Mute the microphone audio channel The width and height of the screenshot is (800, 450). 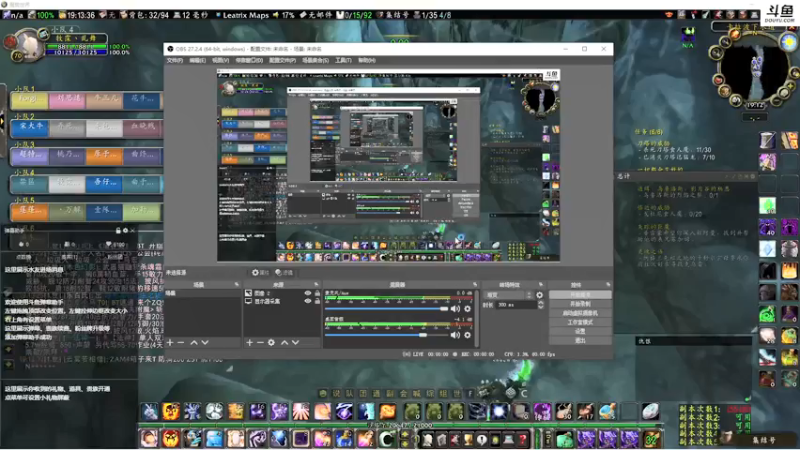pos(455,309)
